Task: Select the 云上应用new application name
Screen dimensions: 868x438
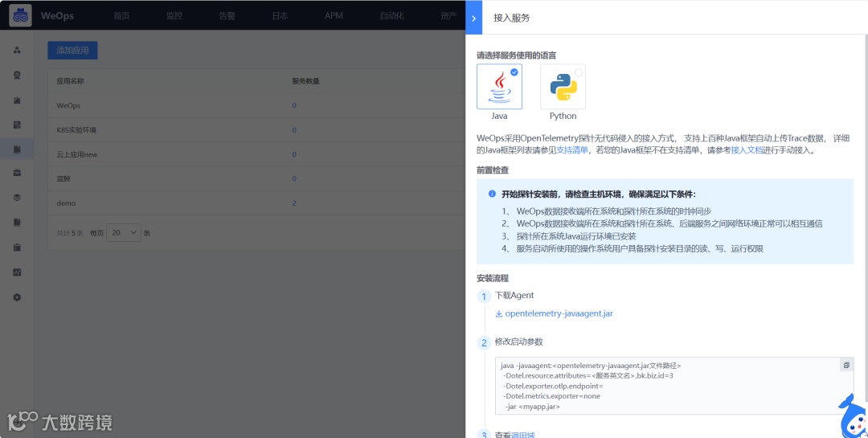Action: point(77,154)
